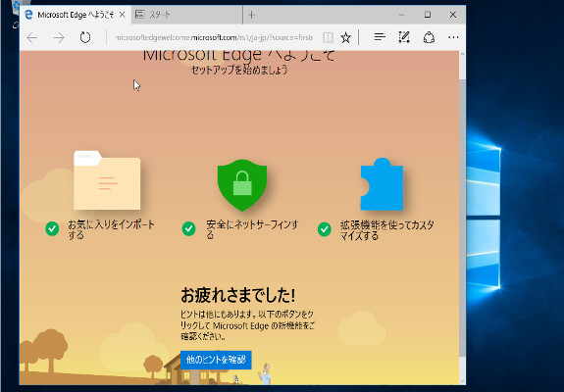Screen dimensions: 564x392
Task: Click the scrollbar up arrow
Action: tap(462, 55)
